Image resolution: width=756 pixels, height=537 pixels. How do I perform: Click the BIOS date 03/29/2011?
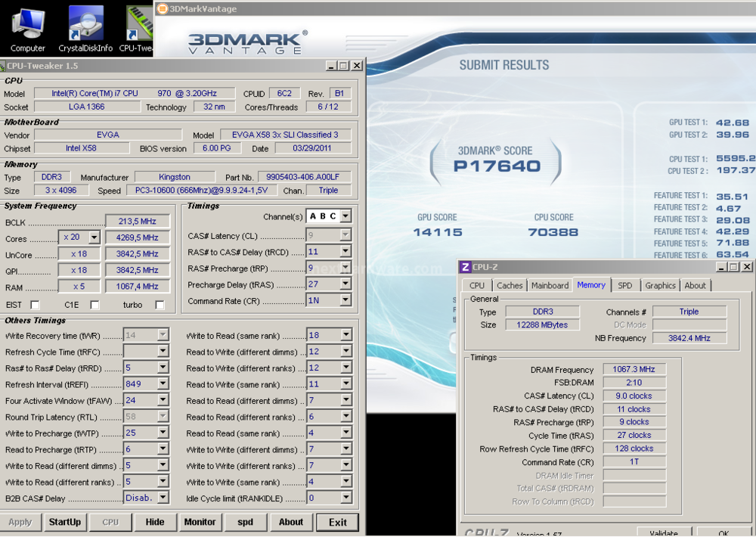point(313,148)
